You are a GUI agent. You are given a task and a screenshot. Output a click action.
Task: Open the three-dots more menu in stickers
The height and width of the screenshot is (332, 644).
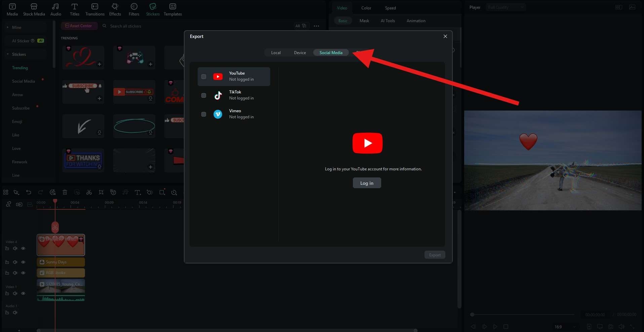[x=316, y=26]
